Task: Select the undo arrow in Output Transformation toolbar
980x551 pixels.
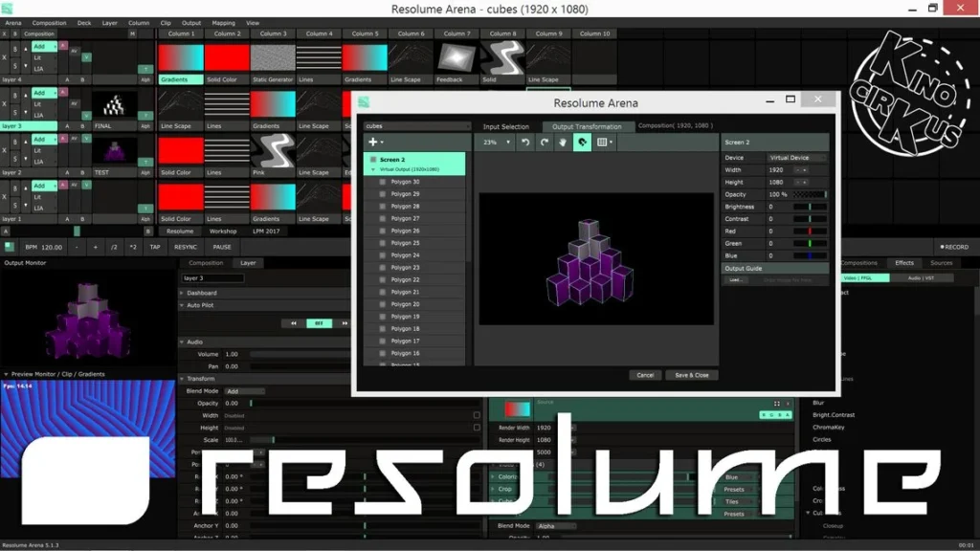Action: 525,142
